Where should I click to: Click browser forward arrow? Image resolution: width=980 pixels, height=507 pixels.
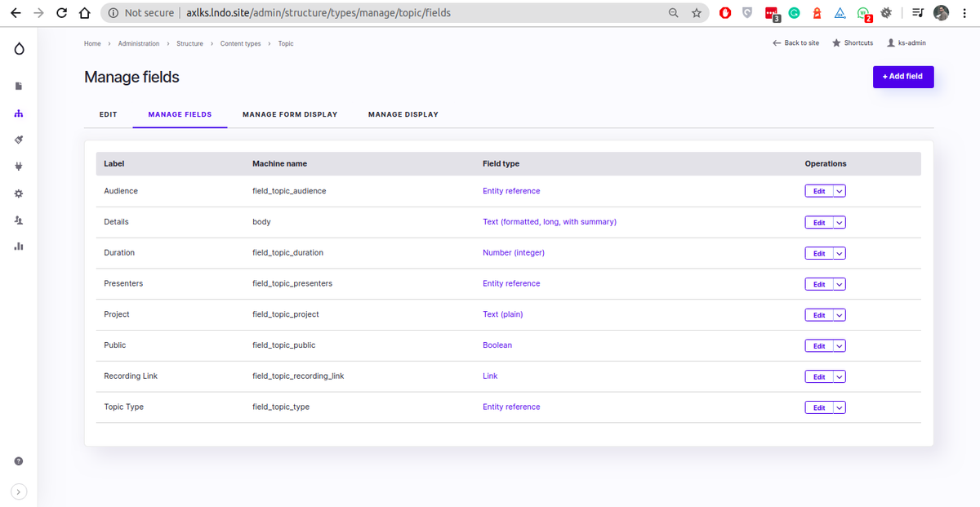(38, 13)
